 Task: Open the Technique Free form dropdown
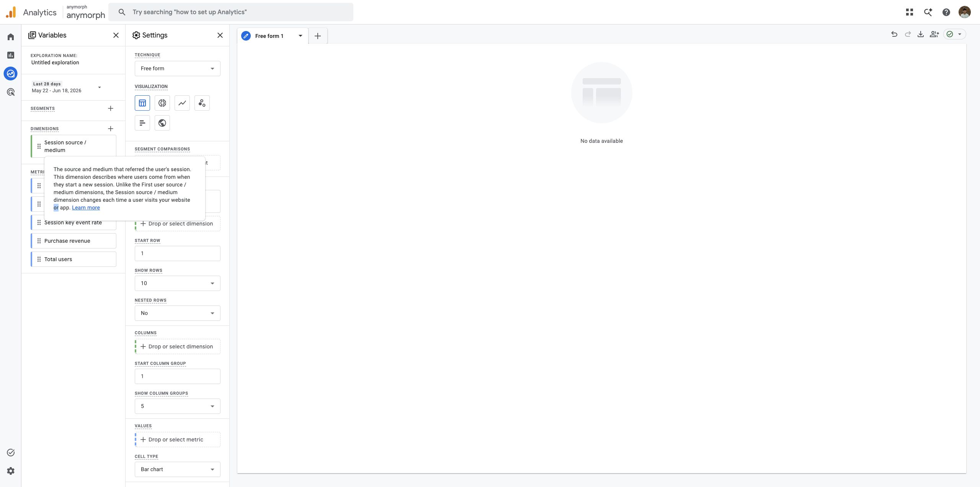click(178, 69)
